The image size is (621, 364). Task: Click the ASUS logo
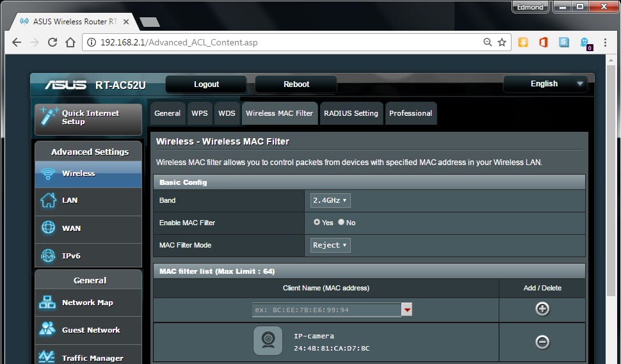point(65,84)
